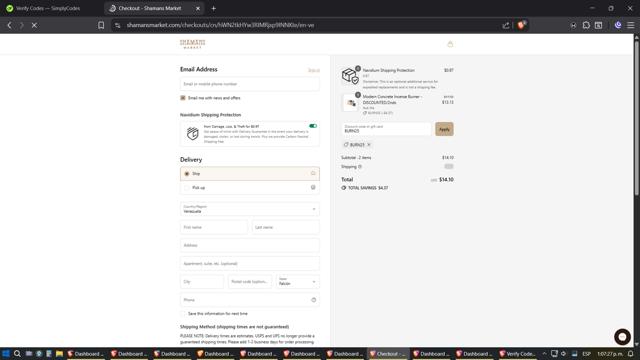This screenshot has height=360, width=640.
Task: Click the Sign in link
Action: [x=313, y=70]
